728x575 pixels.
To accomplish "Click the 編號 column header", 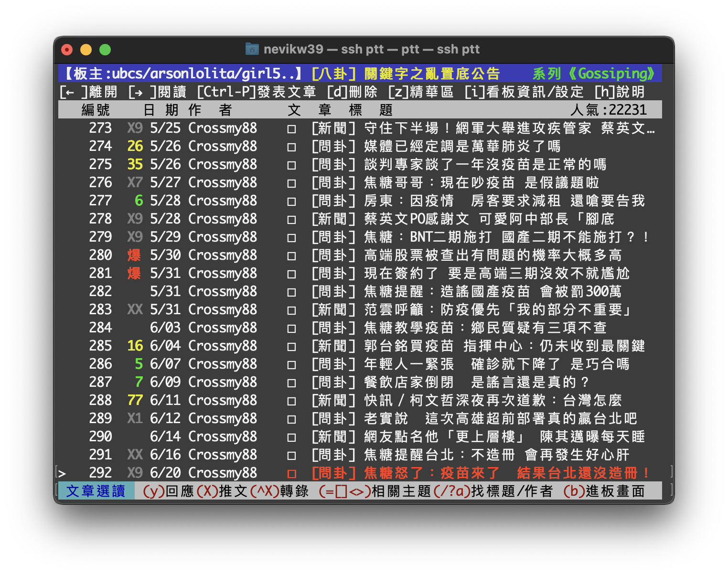I will click(96, 110).
